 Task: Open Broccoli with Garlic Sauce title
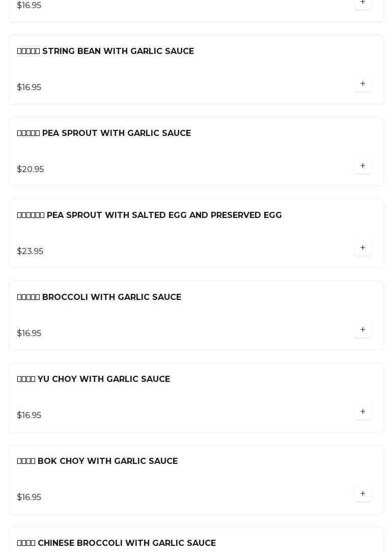point(99,297)
